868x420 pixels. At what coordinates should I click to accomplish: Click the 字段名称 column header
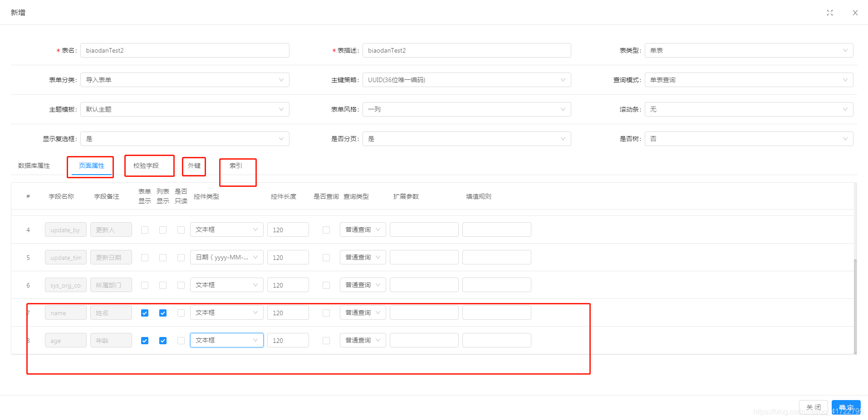click(x=61, y=196)
